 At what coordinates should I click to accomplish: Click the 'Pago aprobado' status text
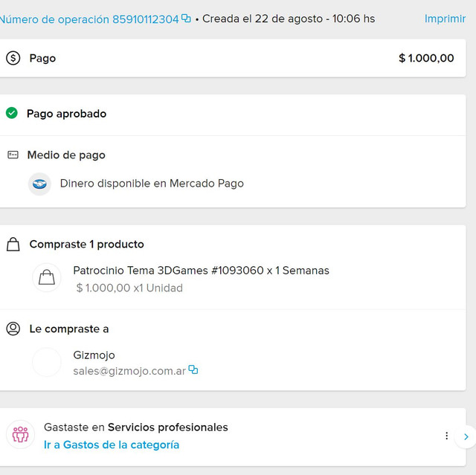point(66,114)
